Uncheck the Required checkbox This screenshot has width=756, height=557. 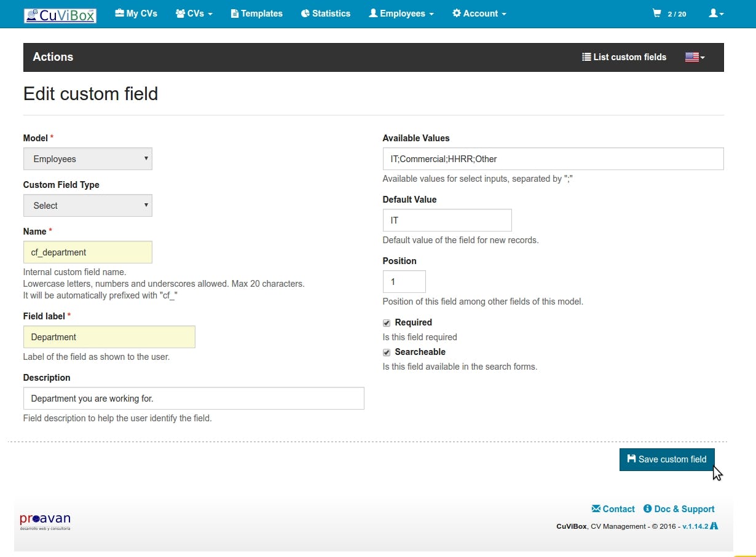pos(387,323)
